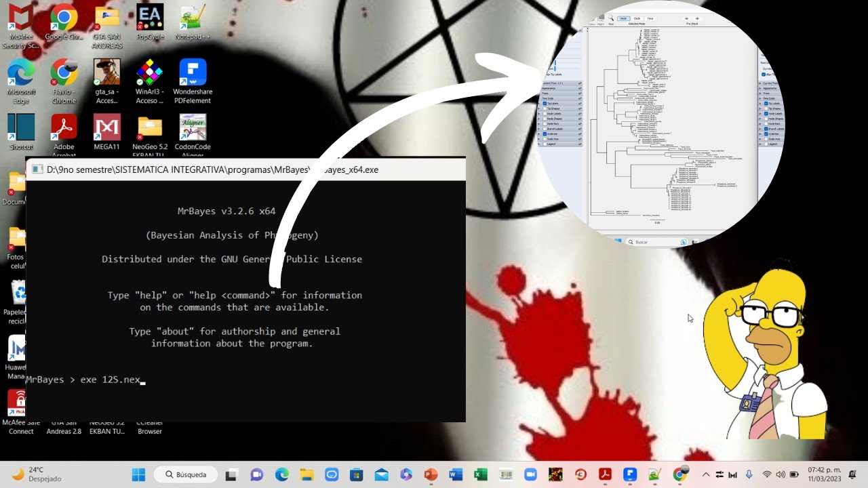The width and height of the screenshot is (868, 488).
Task: Open the notification bell in the taskbar corner
Action: [x=852, y=474]
